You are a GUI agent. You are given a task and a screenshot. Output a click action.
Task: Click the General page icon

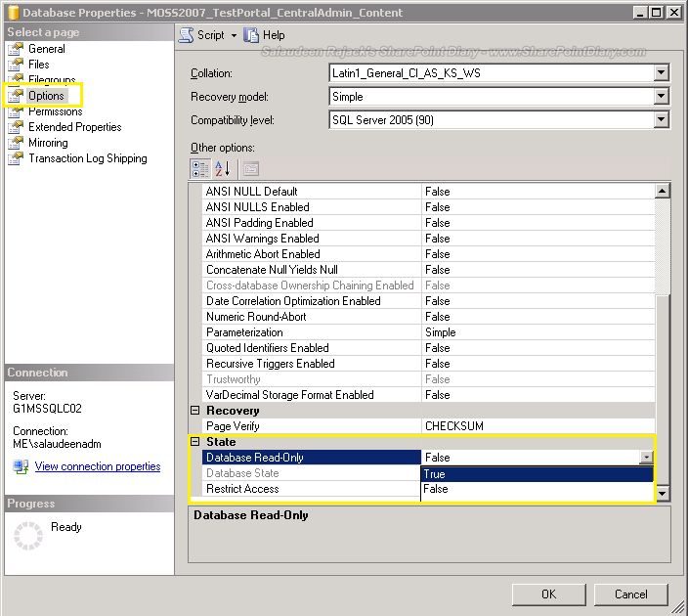click(16, 49)
